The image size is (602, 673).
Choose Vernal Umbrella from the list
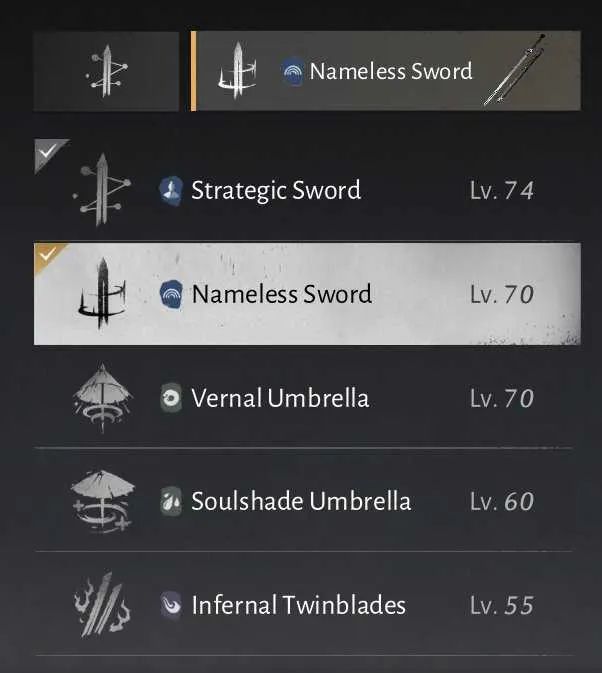(307, 397)
